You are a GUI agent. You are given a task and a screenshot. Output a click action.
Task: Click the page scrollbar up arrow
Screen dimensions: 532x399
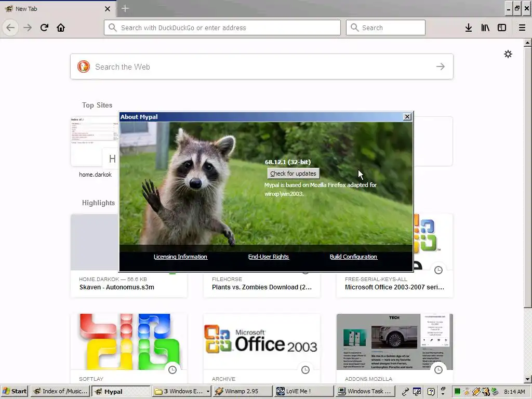click(527, 43)
